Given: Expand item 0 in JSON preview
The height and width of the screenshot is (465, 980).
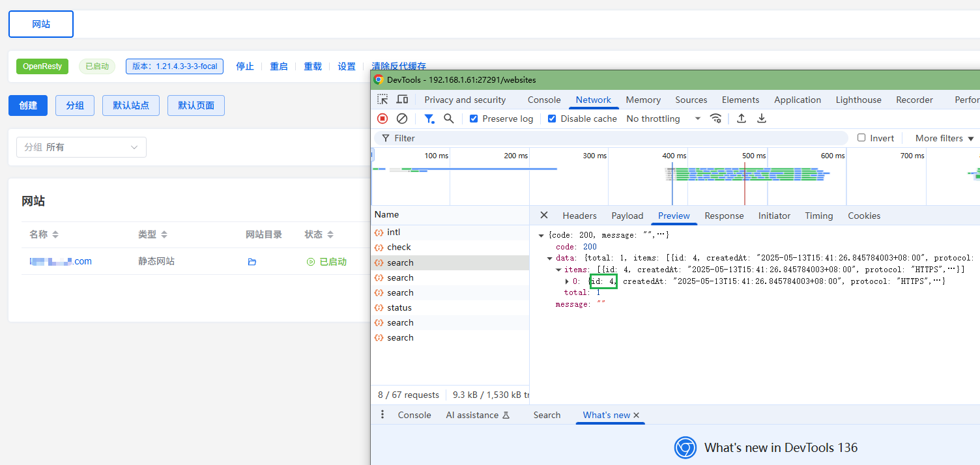Looking at the screenshot, I should 566,281.
